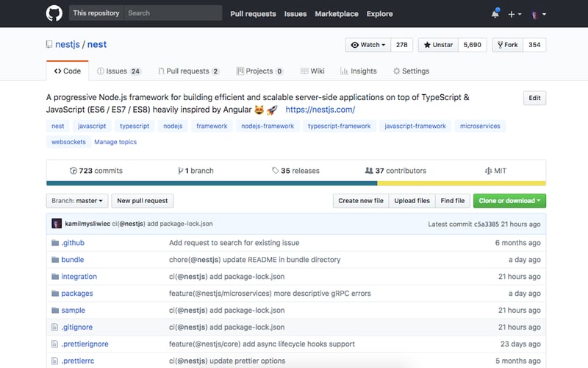Image resolution: width=588 pixels, height=368 pixels.
Task: Focus the repository search field
Action: click(x=173, y=13)
